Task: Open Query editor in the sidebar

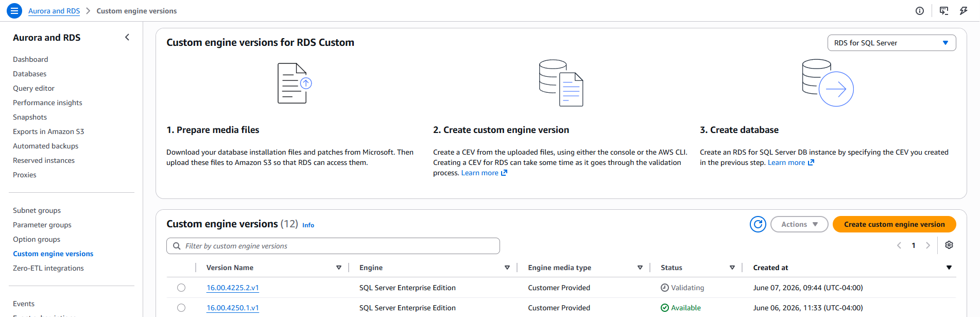Action: click(x=33, y=88)
